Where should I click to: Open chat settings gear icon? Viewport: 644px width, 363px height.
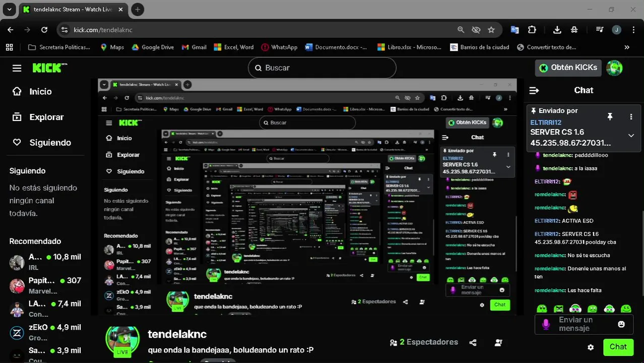tap(591, 347)
